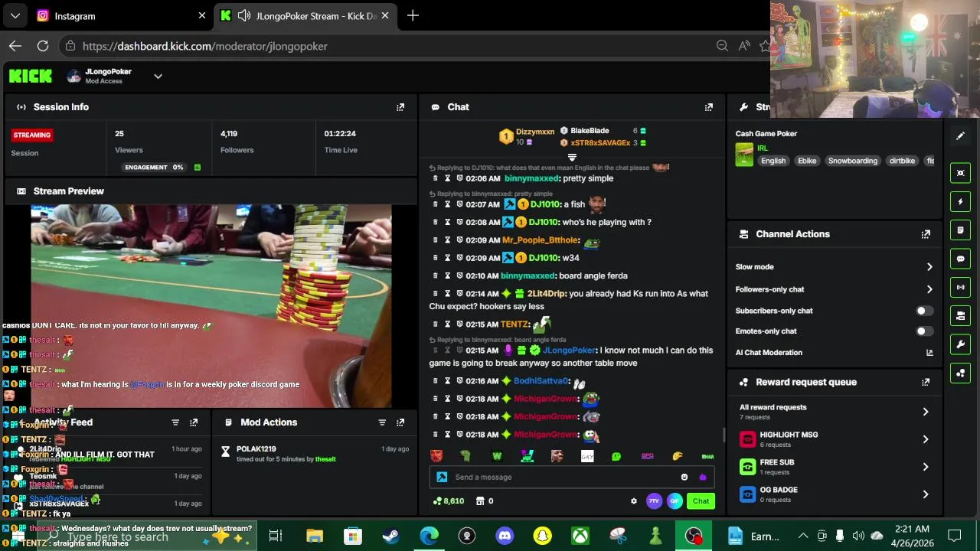Pop out the Channel Actions panel

pyautogui.click(x=926, y=234)
